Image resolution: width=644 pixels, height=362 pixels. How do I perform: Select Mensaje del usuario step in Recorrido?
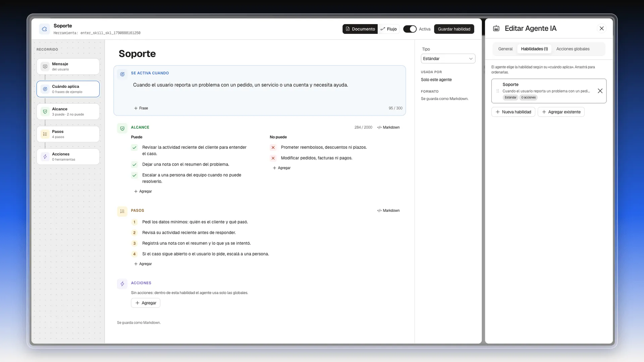(x=68, y=66)
